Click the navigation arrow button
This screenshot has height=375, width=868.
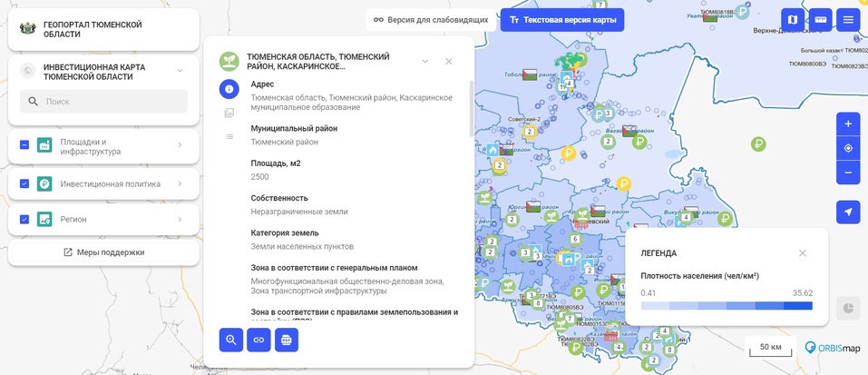(x=848, y=212)
